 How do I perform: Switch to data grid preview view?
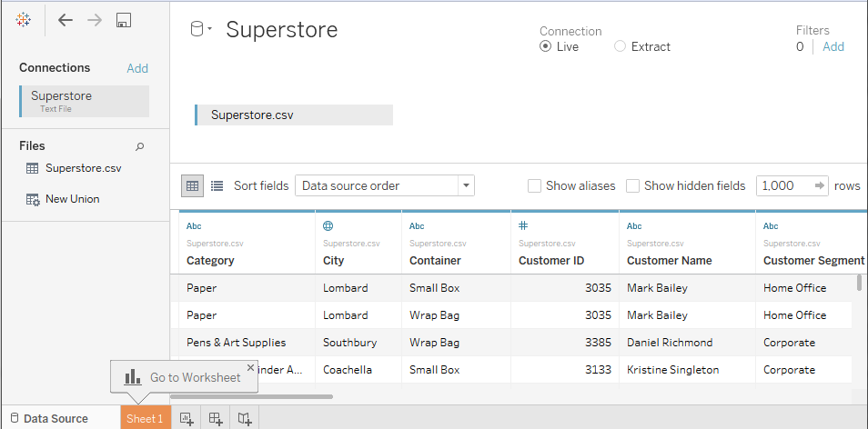pos(192,186)
